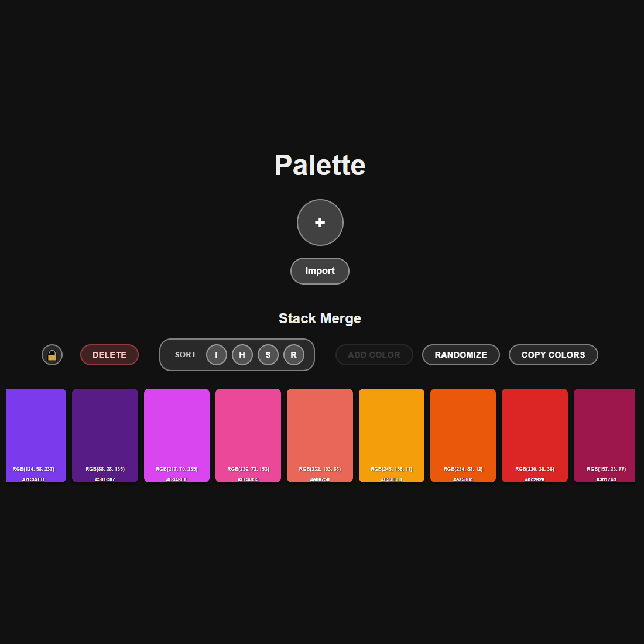
Task: Click the plus icon to add a color
Action: [x=320, y=222]
